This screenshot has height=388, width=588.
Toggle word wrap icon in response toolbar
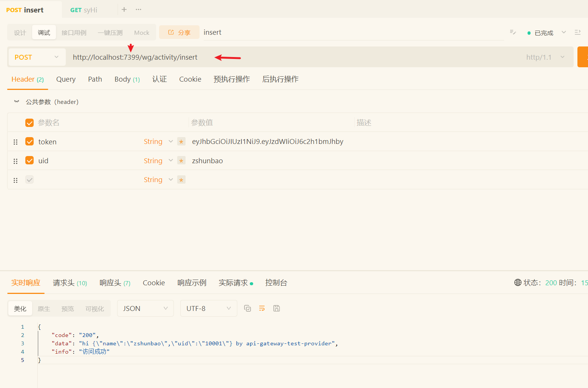(x=262, y=308)
